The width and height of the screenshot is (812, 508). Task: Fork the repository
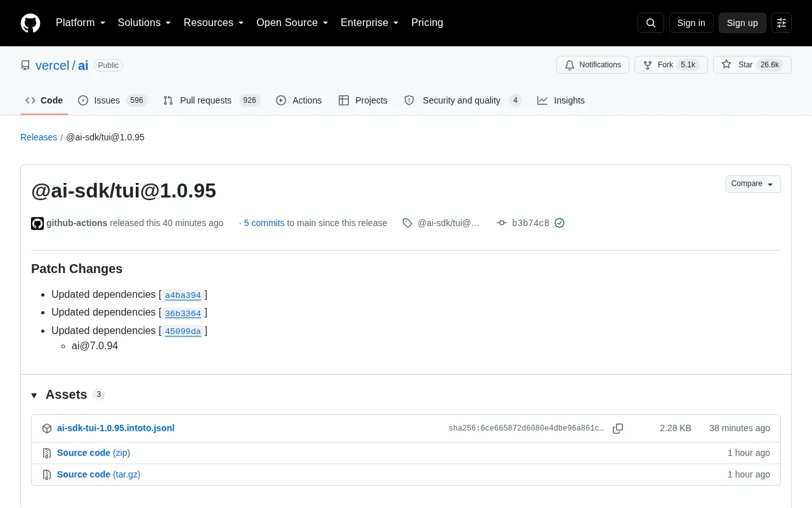(671, 65)
